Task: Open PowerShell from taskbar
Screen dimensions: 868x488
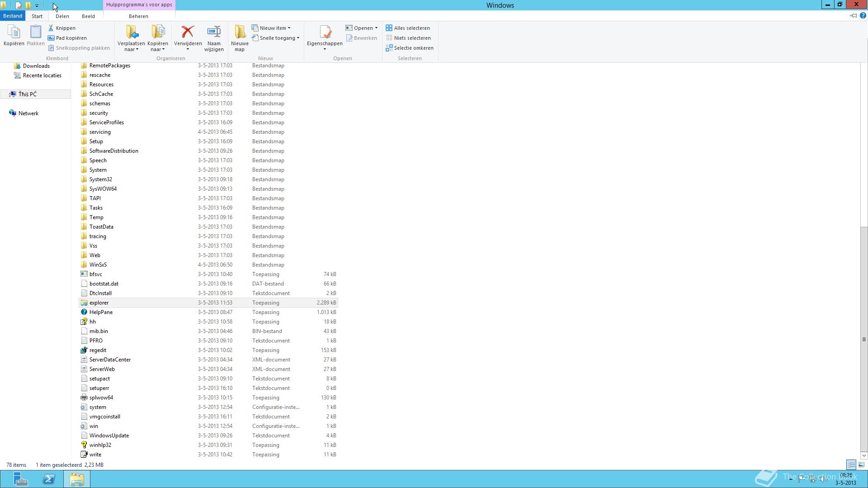Action: pos(49,479)
